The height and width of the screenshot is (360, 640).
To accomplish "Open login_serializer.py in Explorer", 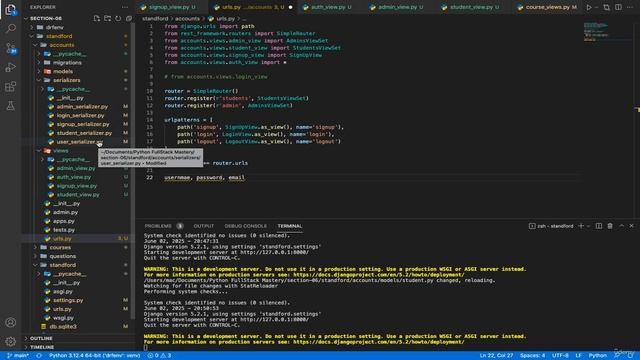I will point(80,116).
